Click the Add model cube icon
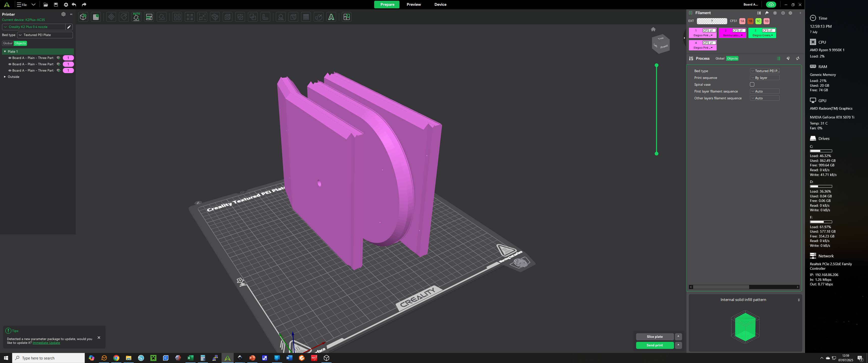868x363 pixels. (x=83, y=17)
